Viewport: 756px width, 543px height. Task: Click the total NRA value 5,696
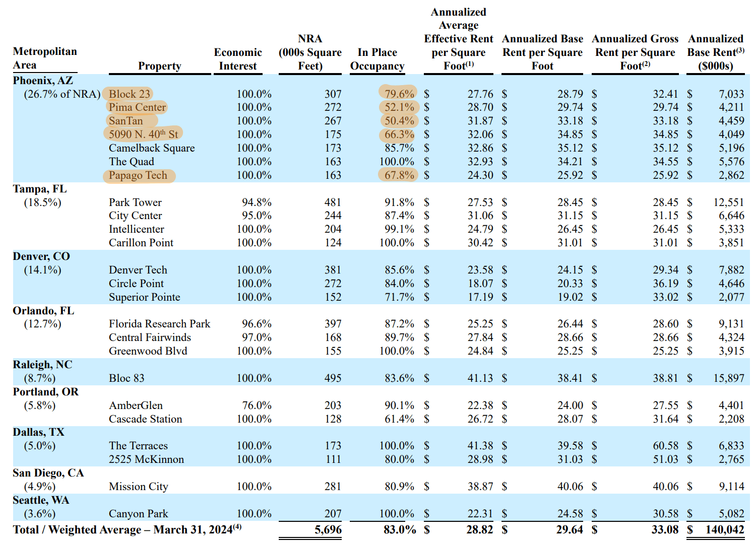(328, 530)
